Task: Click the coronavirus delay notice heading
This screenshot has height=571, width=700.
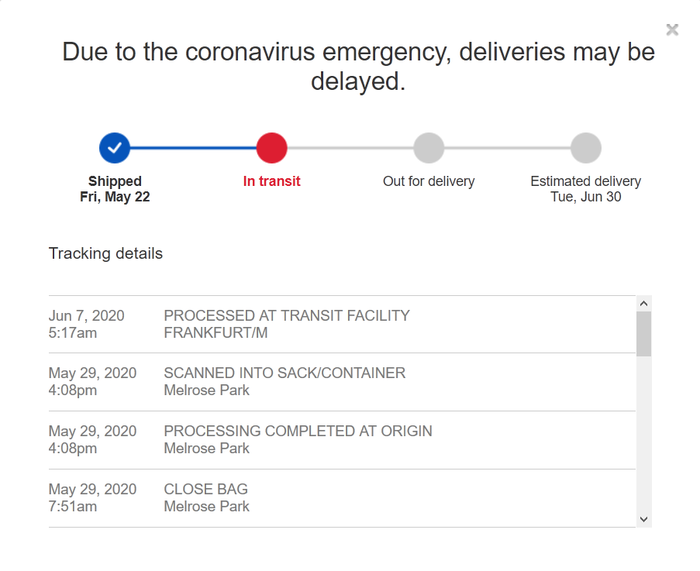Action: click(x=358, y=66)
